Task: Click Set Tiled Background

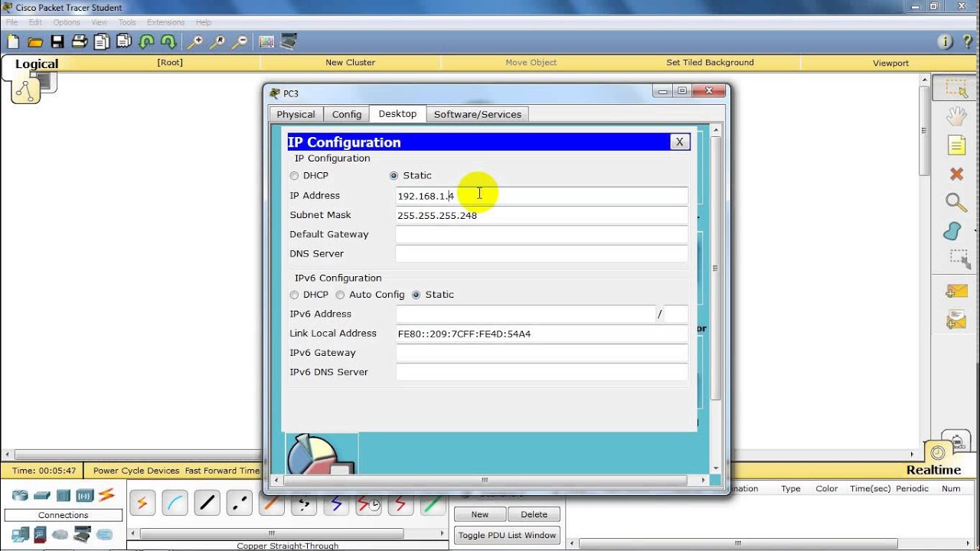Action: click(x=710, y=63)
